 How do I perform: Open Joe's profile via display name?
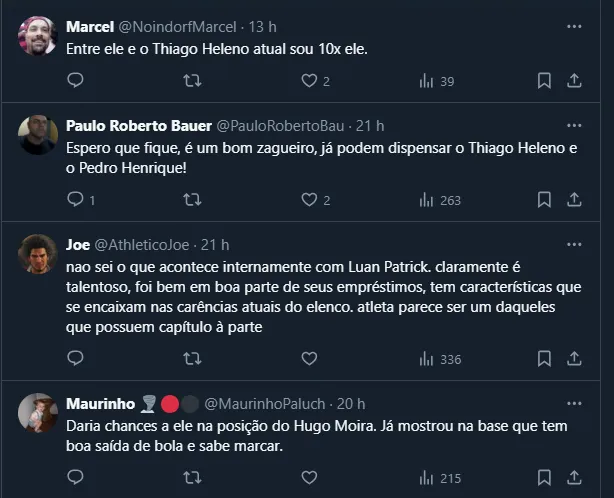(77, 244)
